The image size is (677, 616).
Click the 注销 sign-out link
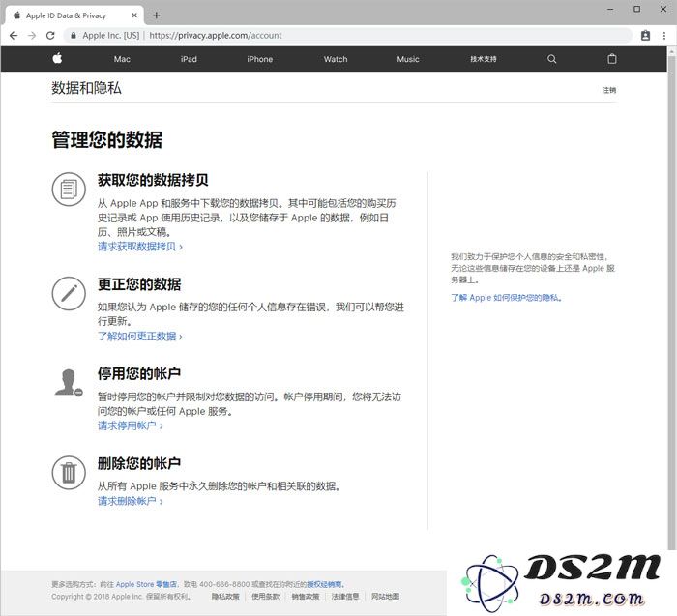click(609, 90)
